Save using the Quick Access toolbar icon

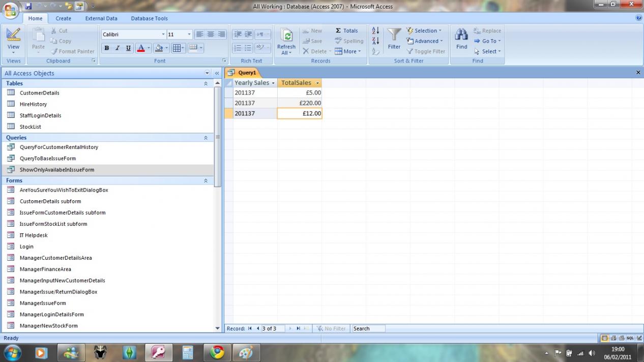(x=28, y=6)
